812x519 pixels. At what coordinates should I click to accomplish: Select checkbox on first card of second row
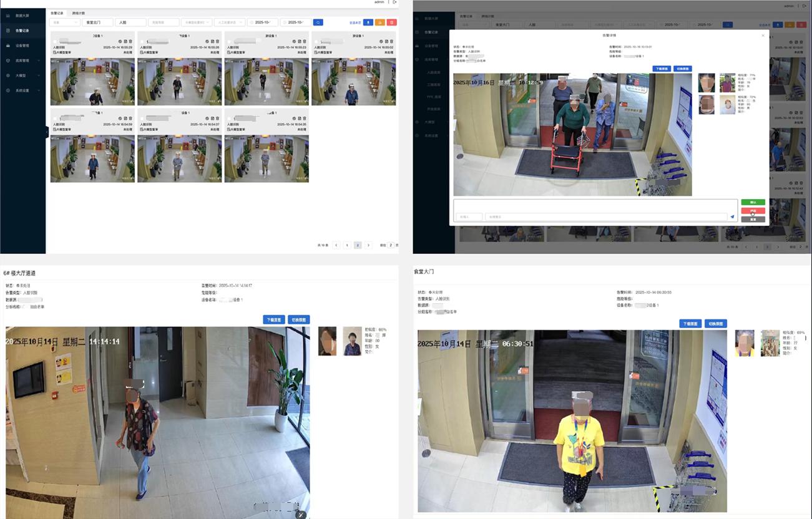point(55,119)
